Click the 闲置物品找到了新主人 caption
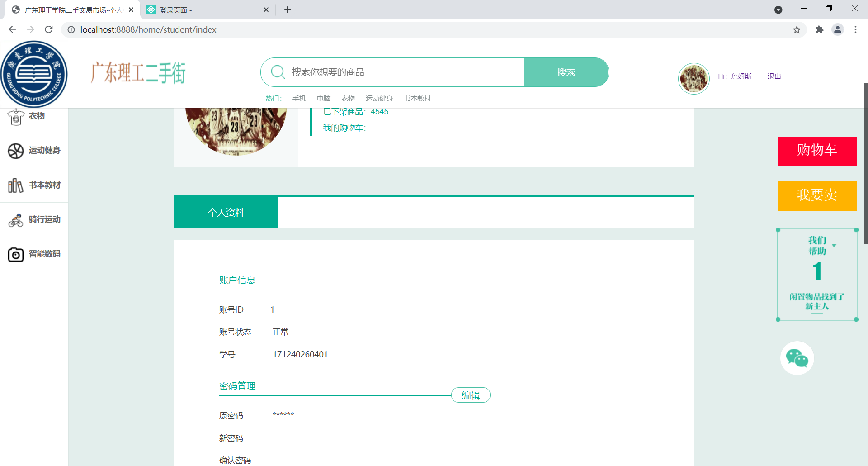Screen dimensions: 868x466 pyautogui.click(x=817, y=301)
